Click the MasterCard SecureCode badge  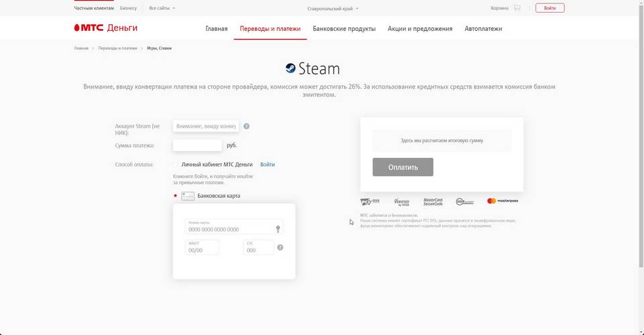click(x=433, y=201)
